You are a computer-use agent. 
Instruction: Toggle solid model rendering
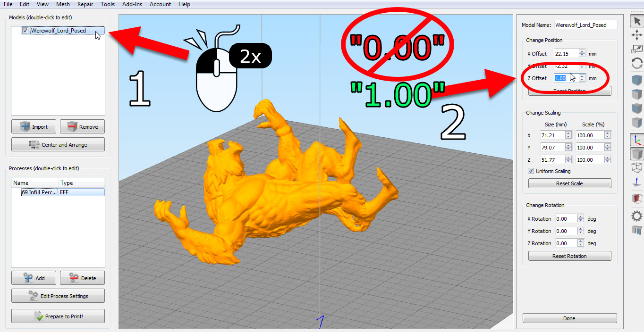coord(636,154)
